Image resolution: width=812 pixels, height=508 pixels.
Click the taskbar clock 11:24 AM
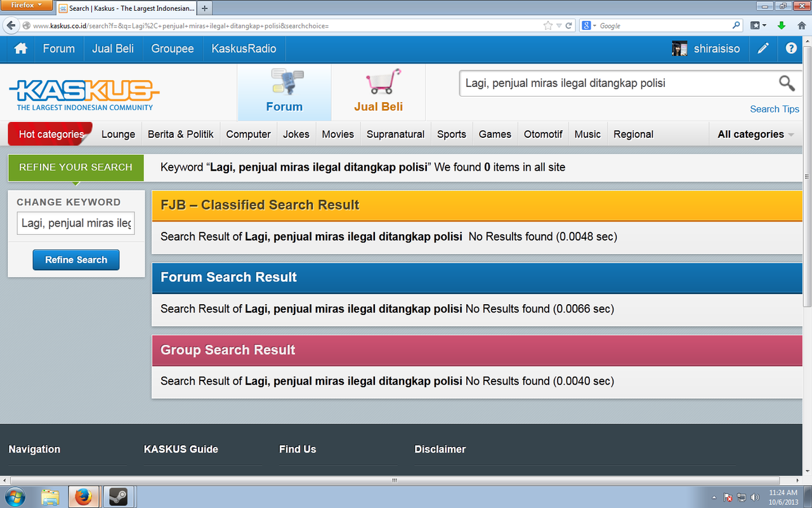point(783,493)
